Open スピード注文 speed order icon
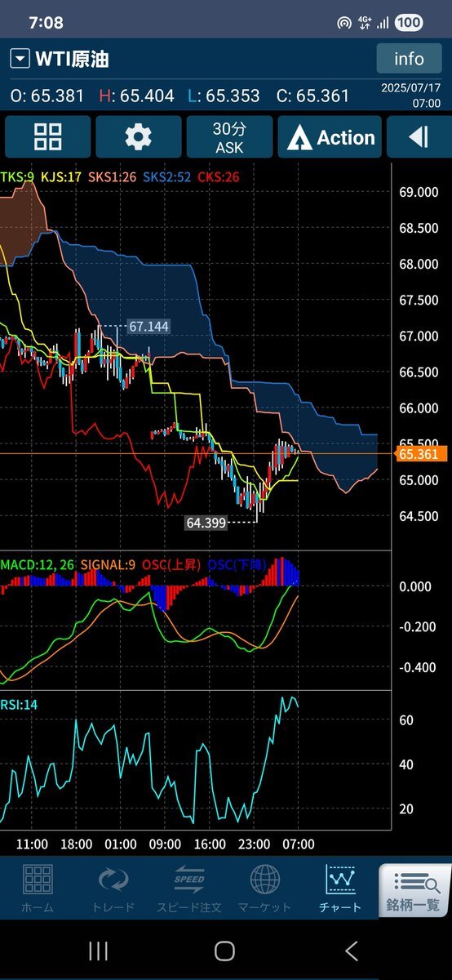Image resolution: width=452 pixels, height=980 pixels. click(189, 889)
